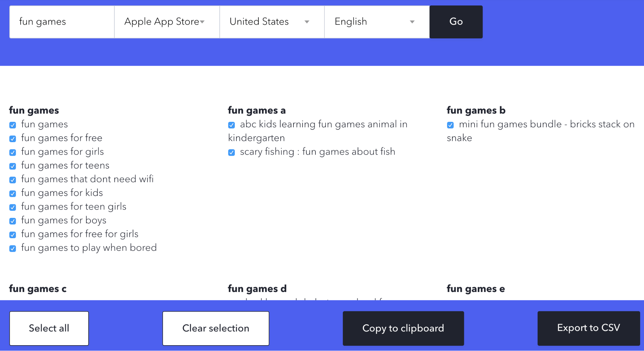Uncheck "fun games for girls"
Screen dimensions: 644x351
pyautogui.click(x=13, y=152)
